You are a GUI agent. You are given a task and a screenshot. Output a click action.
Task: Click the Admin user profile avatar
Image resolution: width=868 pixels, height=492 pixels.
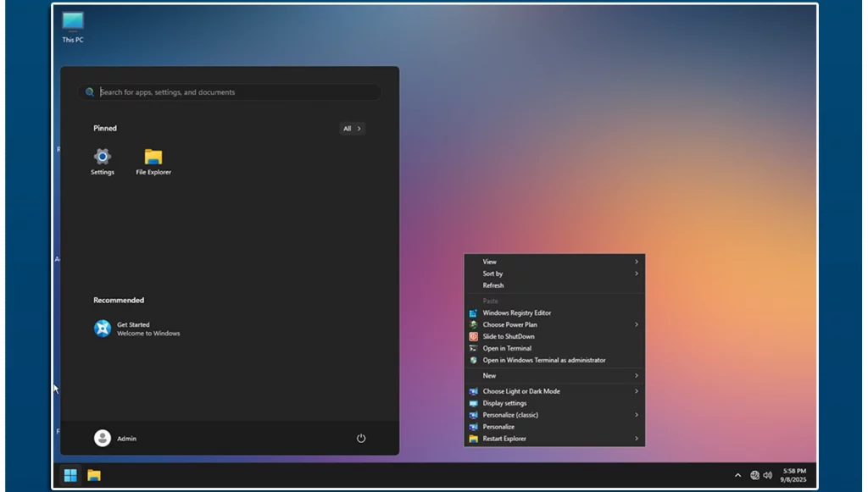coord(103,438)
